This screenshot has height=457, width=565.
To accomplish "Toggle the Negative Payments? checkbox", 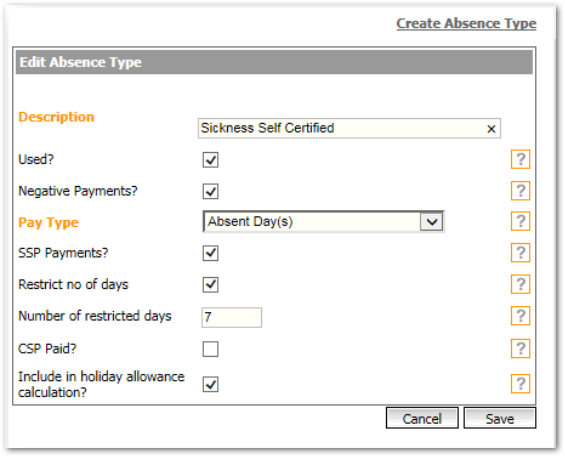I will coord(210,191).
